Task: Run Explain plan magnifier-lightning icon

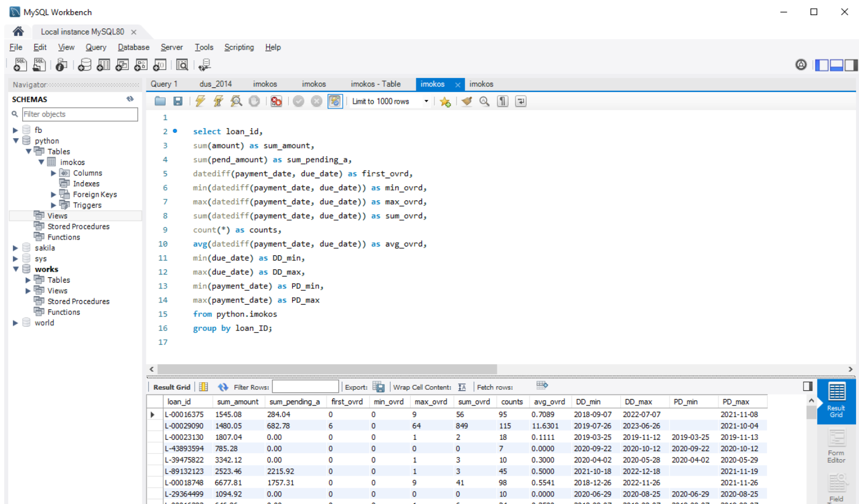Action: 236,101
